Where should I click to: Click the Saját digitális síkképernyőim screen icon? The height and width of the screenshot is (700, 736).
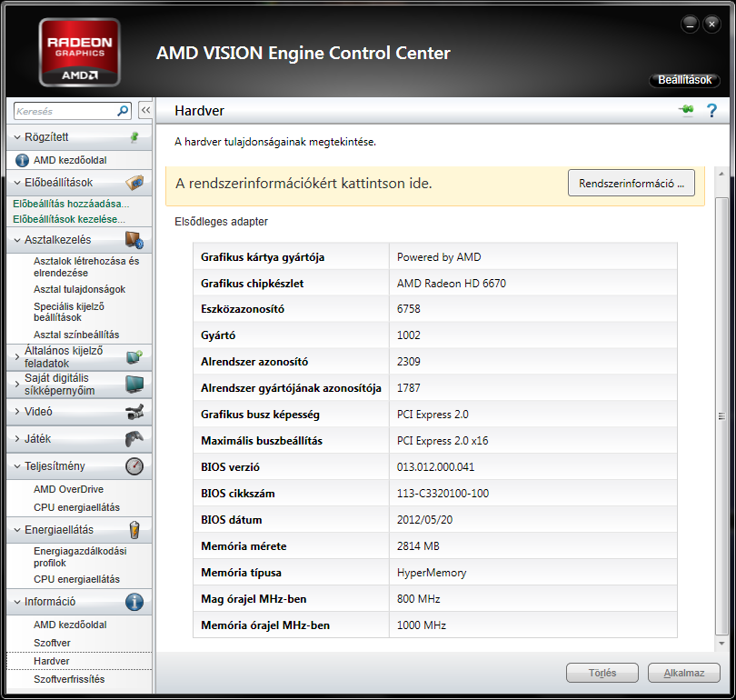[134, 384]
